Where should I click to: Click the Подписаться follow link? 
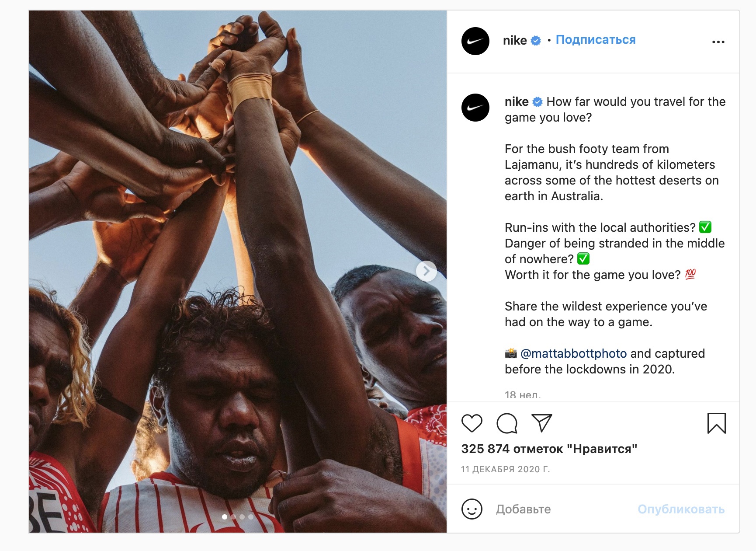(x=595, y=40)
